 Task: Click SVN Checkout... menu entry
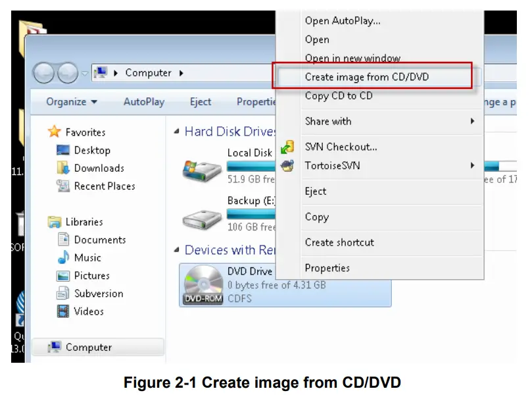341,147
